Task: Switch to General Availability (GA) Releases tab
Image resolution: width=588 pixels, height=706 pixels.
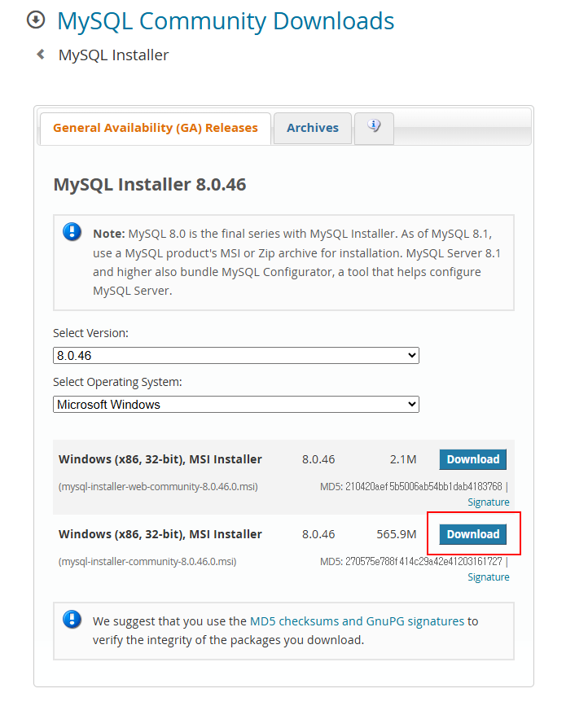Action: tap(156, 129)
